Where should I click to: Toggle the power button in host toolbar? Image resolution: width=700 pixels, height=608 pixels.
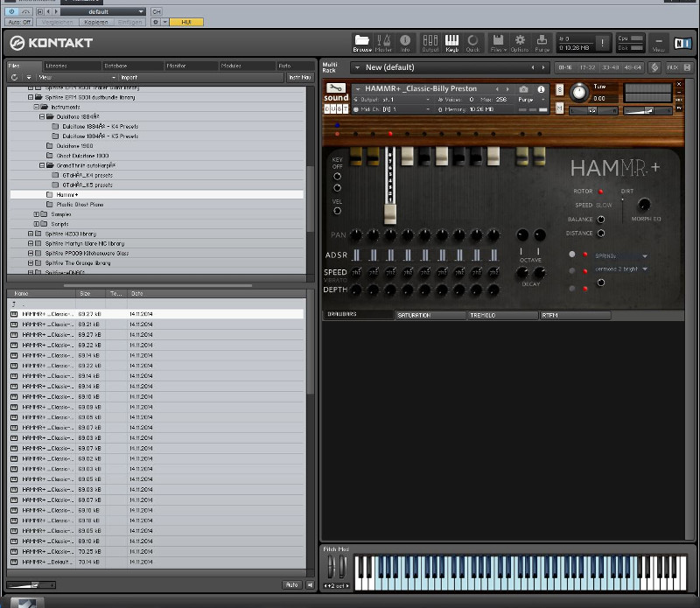(x=11, y=11)
